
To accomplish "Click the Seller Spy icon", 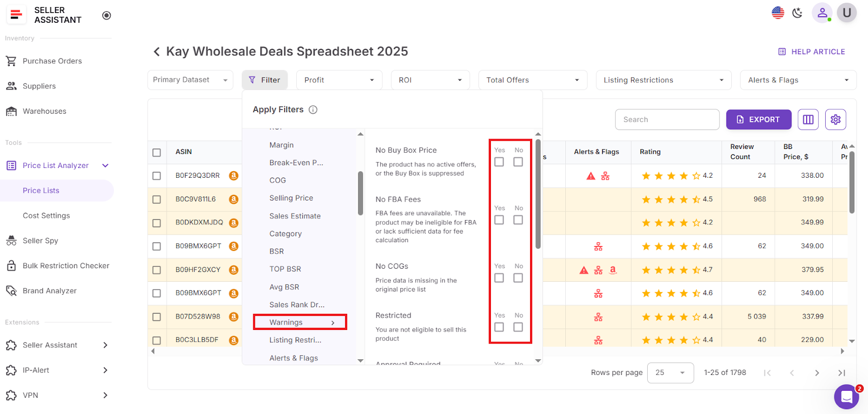I will pyautogui.click(x=11, y=241).
